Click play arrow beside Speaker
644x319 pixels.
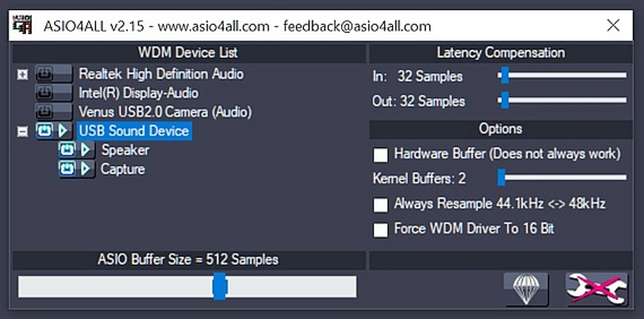coord(85,150)
